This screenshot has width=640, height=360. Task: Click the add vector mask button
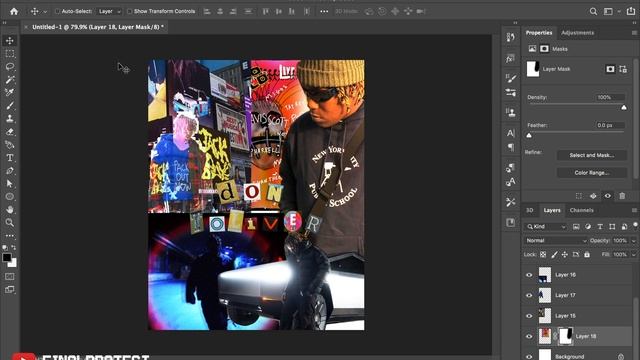click(x=623, y=69)
